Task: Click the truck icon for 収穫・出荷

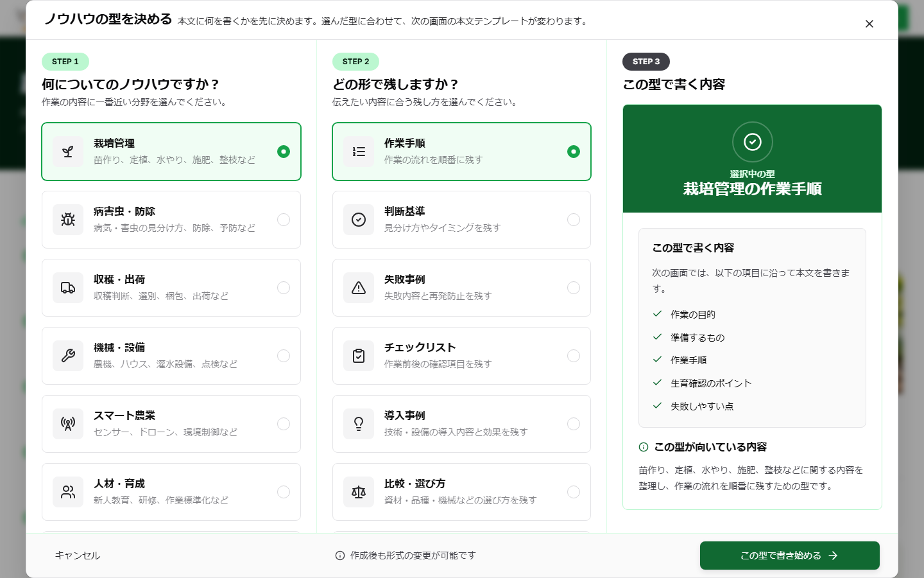Action: pyautogui.click(x=68, y=288)
